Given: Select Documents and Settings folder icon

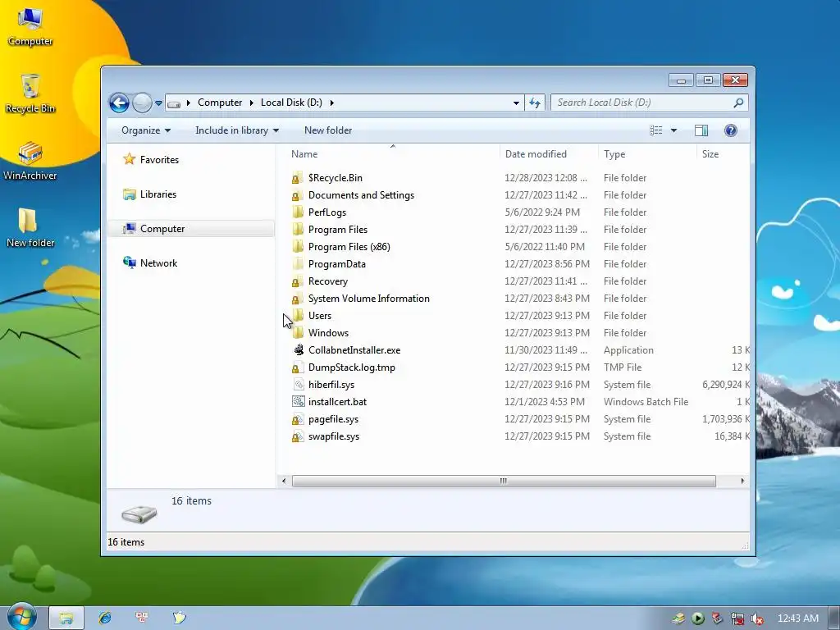Looking at the screenshot, I should (297, 195).
